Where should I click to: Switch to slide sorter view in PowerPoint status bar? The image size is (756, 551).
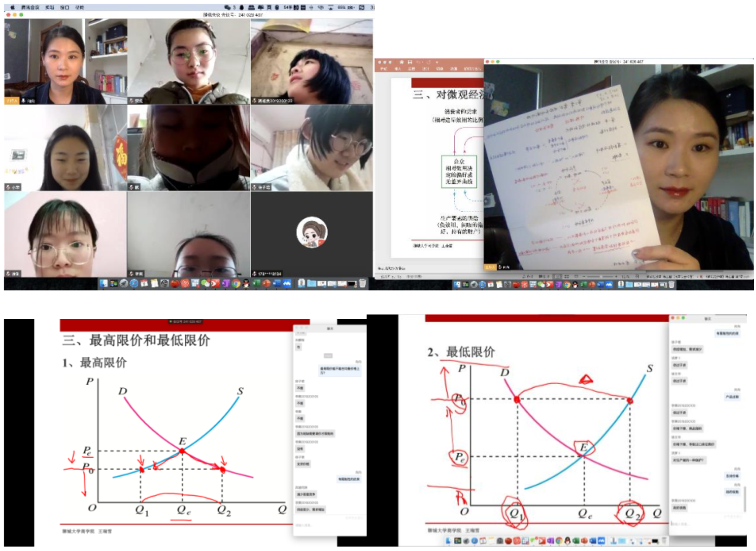[x=566, y=276]
